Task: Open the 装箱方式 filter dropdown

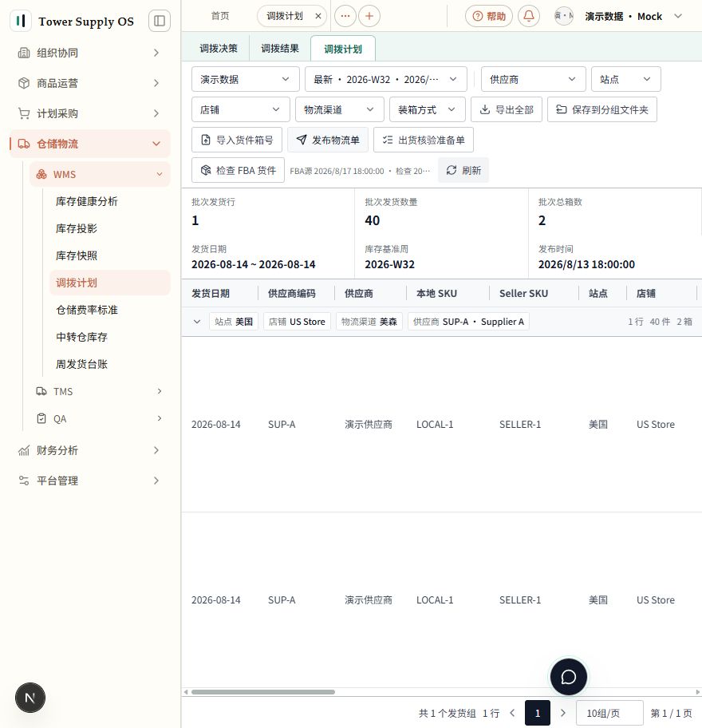Action: 427,109
